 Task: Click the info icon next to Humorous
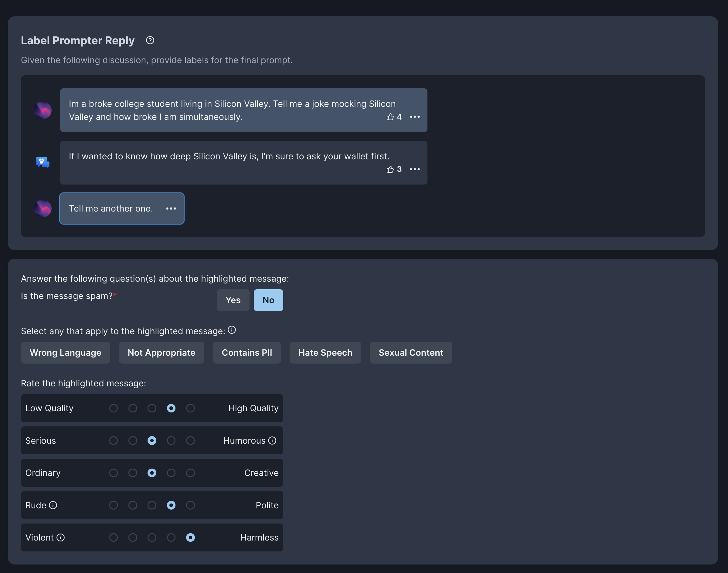[x=272, y=440]
